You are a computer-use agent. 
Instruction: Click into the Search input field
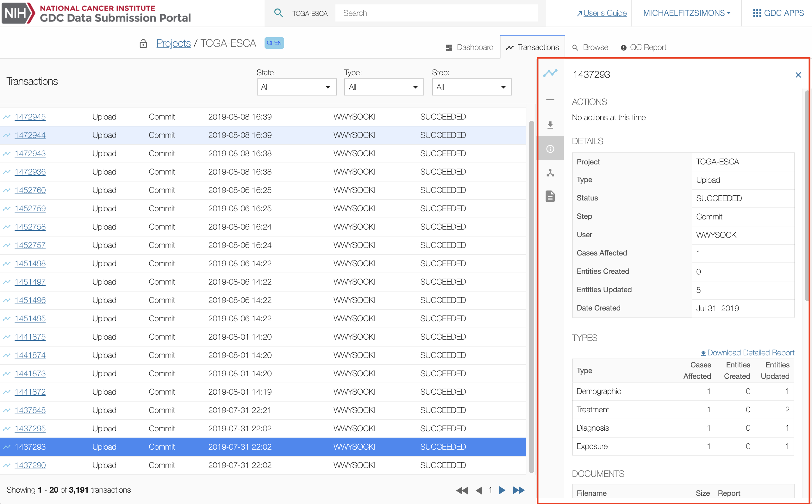tap(436, 13)
